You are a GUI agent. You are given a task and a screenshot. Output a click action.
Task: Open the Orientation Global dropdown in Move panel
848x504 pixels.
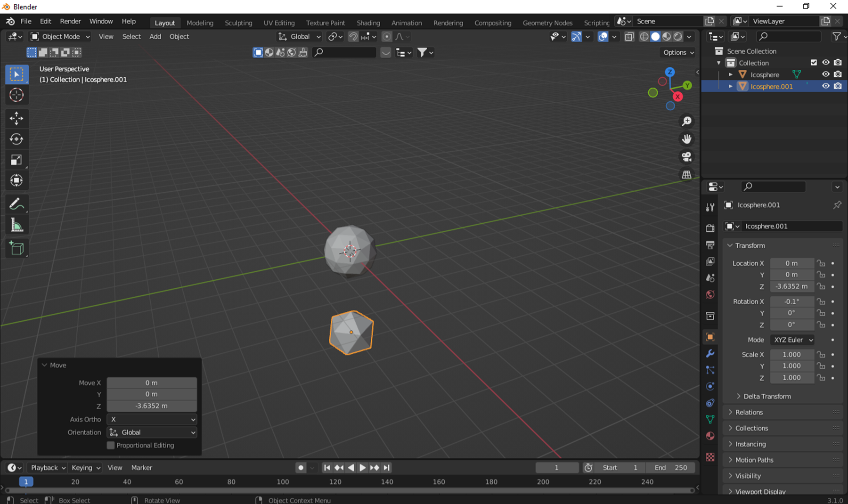(x=152, y=432)
